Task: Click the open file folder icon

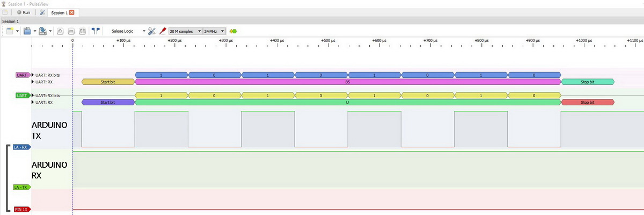Action: click(27, 31)
